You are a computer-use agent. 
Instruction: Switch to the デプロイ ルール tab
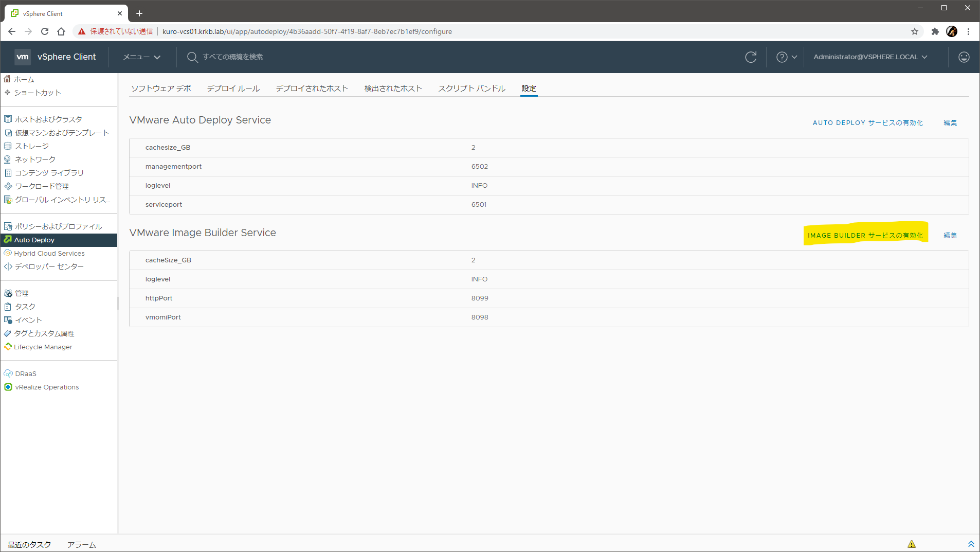[233, 88]
